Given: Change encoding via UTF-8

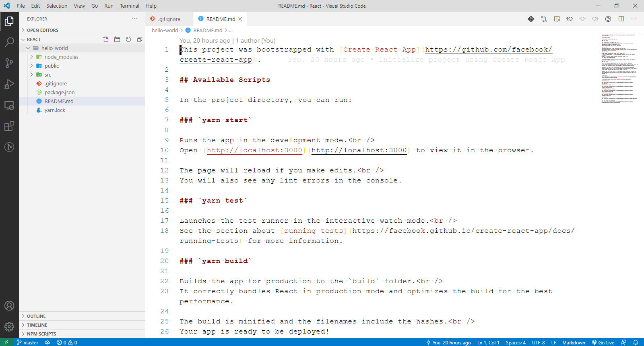Looking at the screenshot, I should tap(538, 342).
